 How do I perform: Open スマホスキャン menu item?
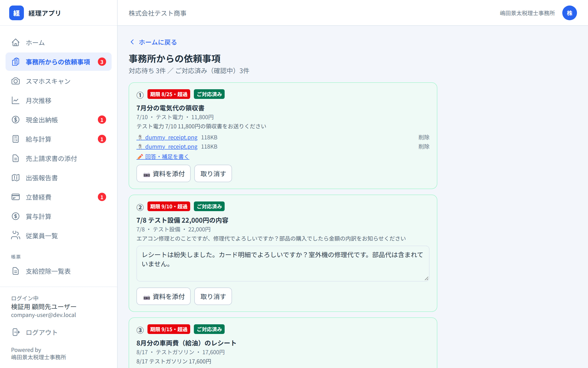(59, 81)
